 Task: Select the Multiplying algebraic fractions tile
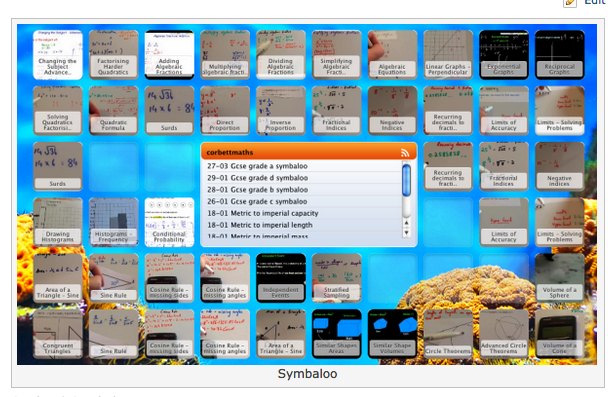[x=225, y=55]
